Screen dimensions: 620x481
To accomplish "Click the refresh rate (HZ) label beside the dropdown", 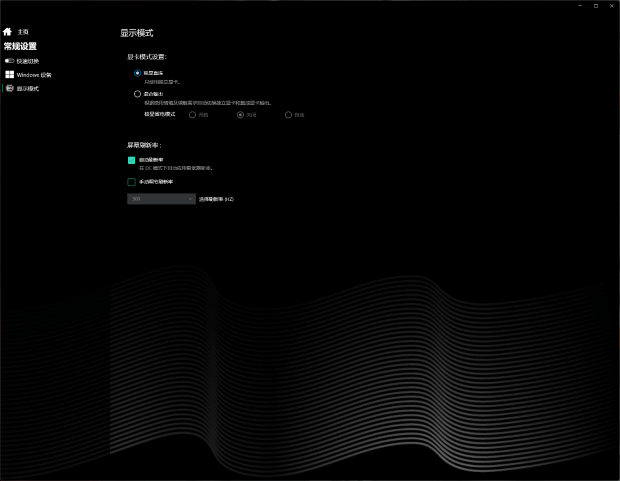I will pyautogui.click(x=216, y=199).
